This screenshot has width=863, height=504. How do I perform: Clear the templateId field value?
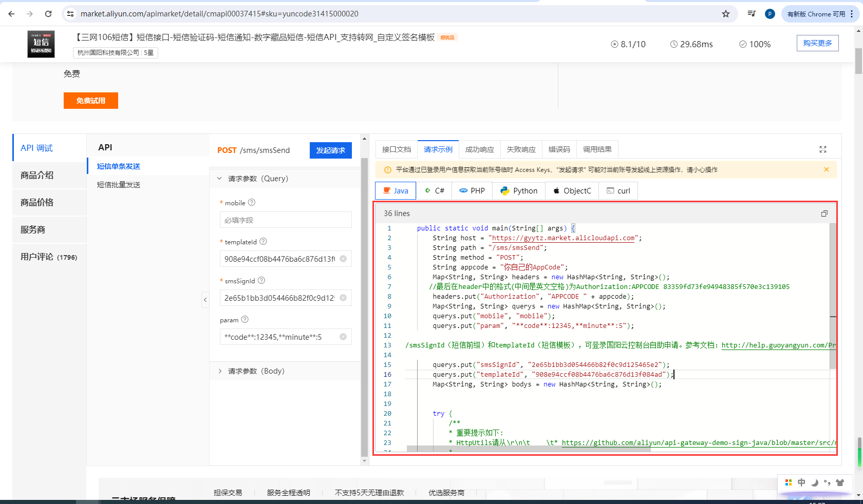343,259
